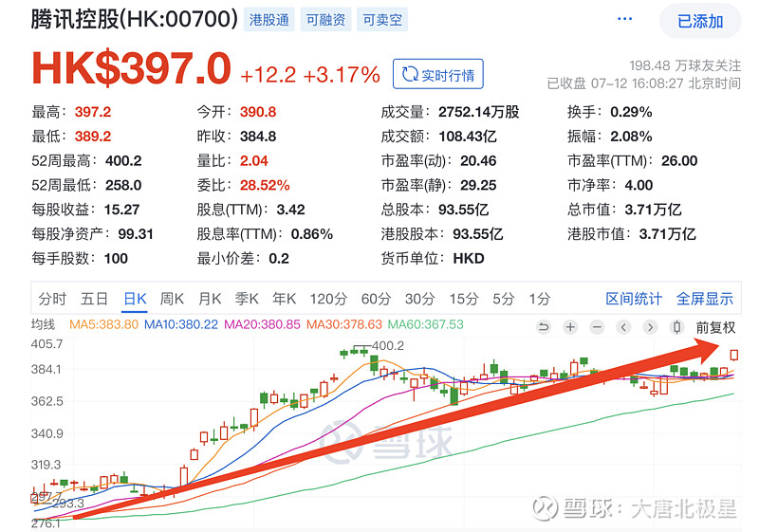The image size is (759, 532).
Task: Click the MA10:380.22 indicator label
Action: pos(181,324)
